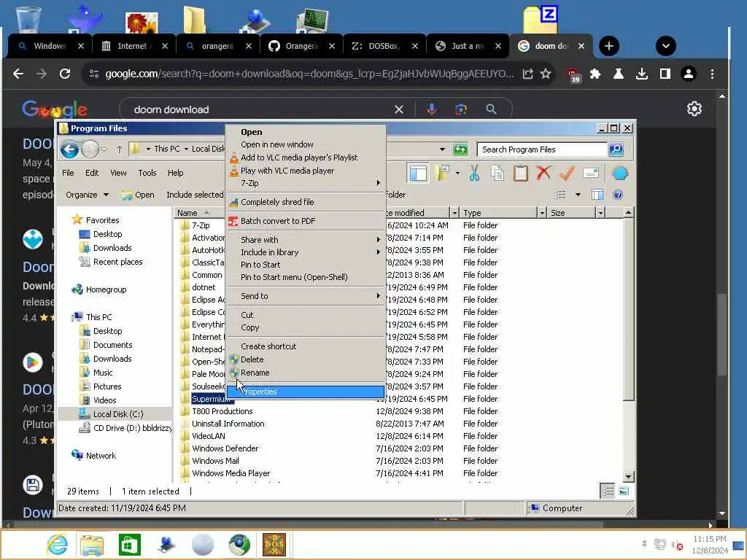Open a new Chrome tab with plus
This screenshot has width=747, height=560.
point(609,46)
